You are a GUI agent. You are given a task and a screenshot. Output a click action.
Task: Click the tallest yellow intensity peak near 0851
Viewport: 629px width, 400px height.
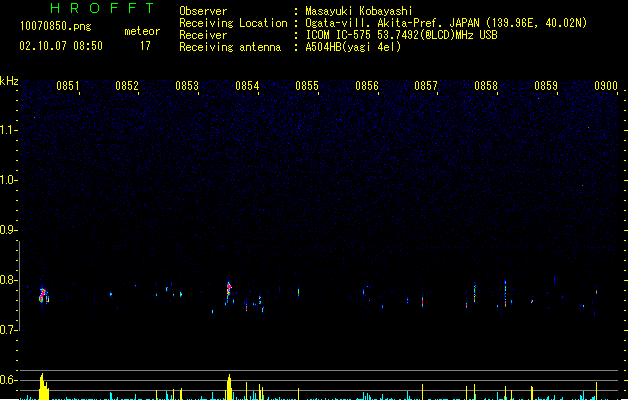tap(43, 386)
